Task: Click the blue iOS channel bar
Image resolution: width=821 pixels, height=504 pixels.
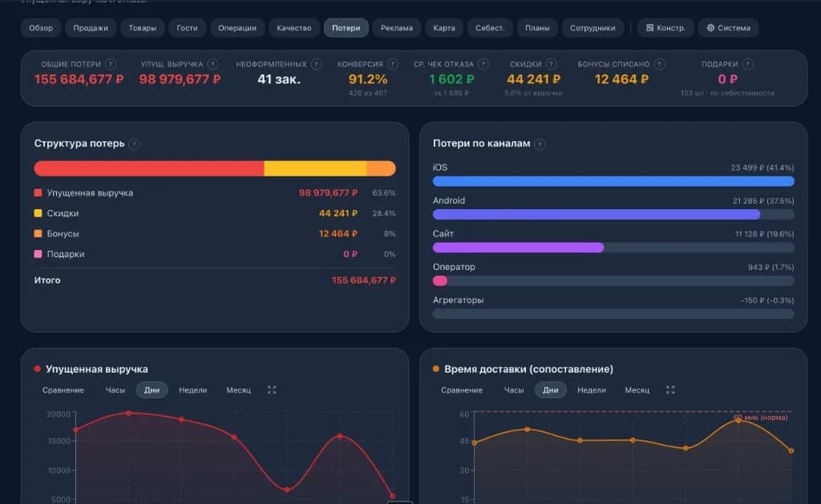Action: click(613, 181)
